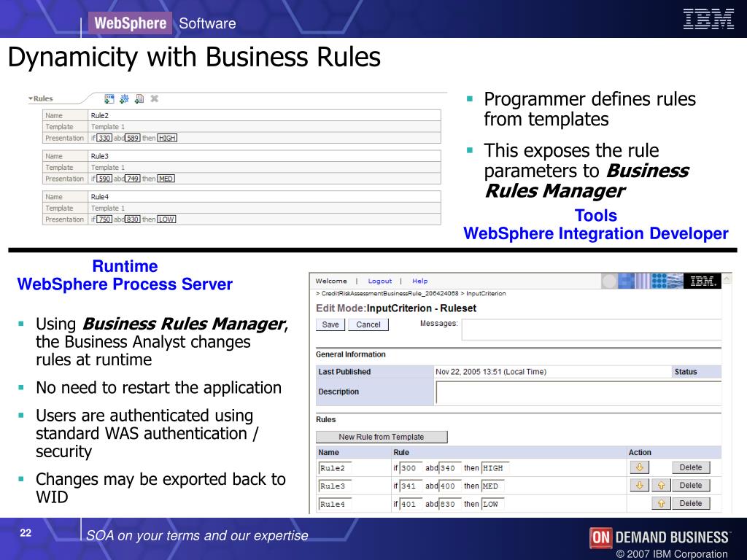Click the 750 parameter box in the editor
Image resolution: width=747 pixels, height=560 pixels.
[x=104, y=219]
